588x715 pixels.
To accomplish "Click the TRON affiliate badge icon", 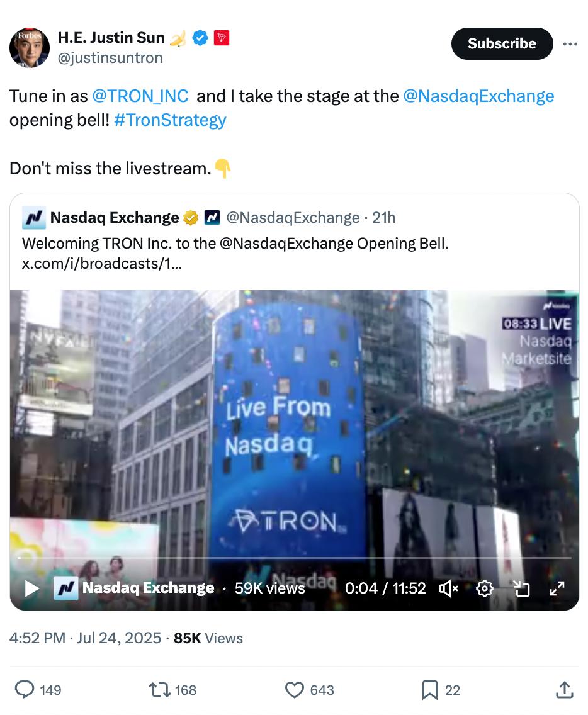I will tap(221, 38).
